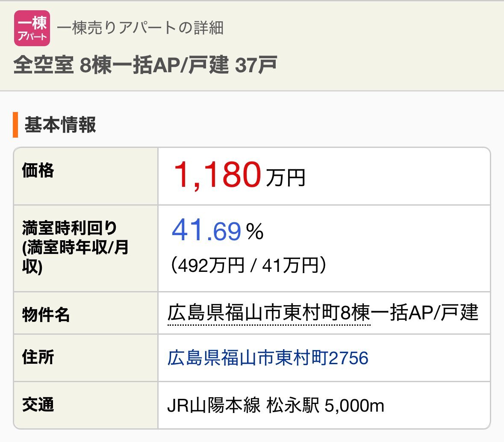
Task: Click 松永駅 in the transportation row
Action: (293, 405)
